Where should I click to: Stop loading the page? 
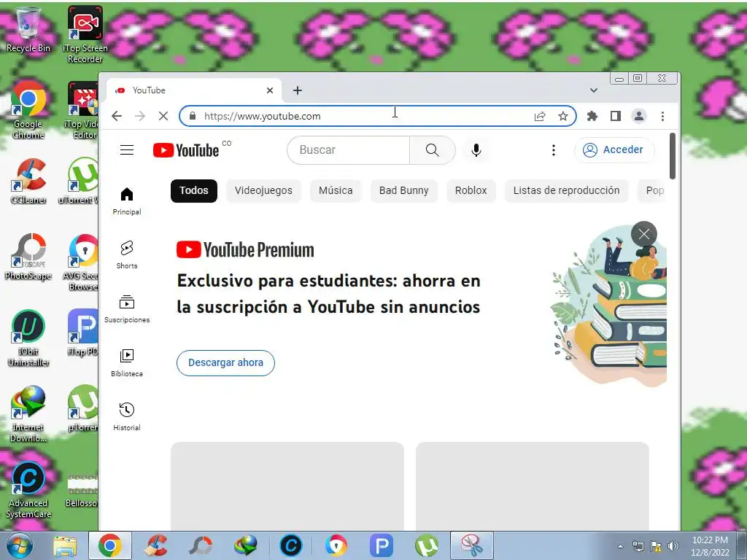(163, 116)
